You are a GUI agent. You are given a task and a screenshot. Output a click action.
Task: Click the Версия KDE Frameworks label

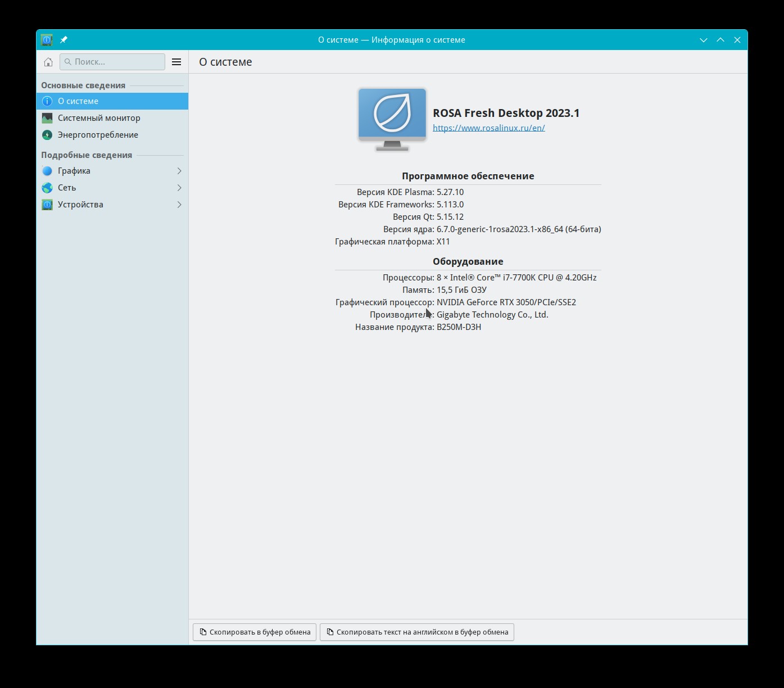coord(386,205)
